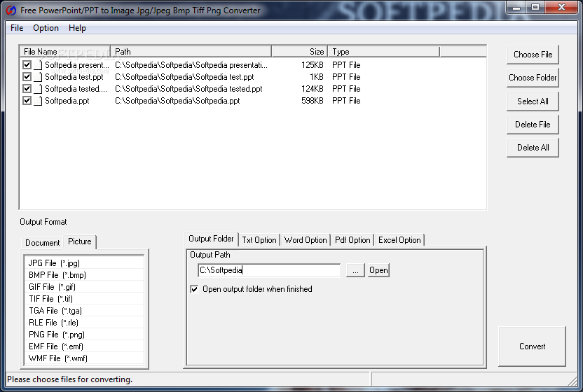Minimize the converter window

click(516, 7)
